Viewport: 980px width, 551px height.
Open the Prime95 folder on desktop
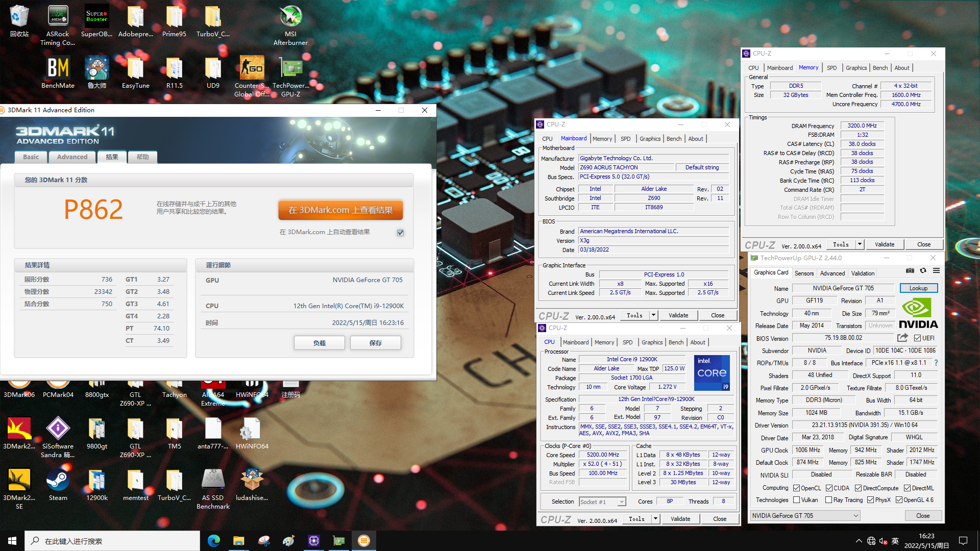coord(174,21)
